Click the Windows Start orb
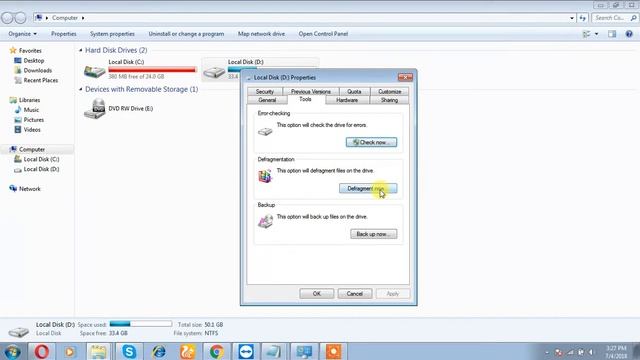640x360 pixels. pos(12,351)
